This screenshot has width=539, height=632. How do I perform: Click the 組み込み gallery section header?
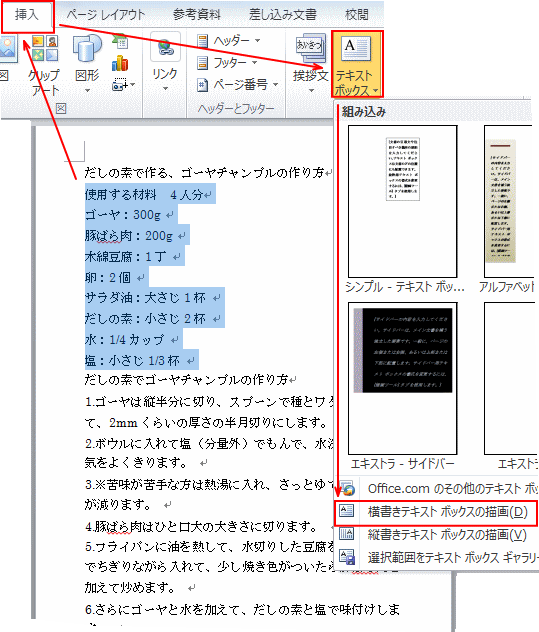coord(364,111)
